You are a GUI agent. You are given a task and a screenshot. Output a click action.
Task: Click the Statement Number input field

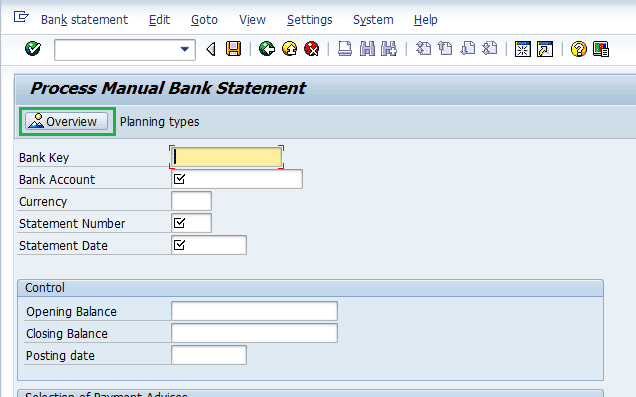(x=191, y=223)
